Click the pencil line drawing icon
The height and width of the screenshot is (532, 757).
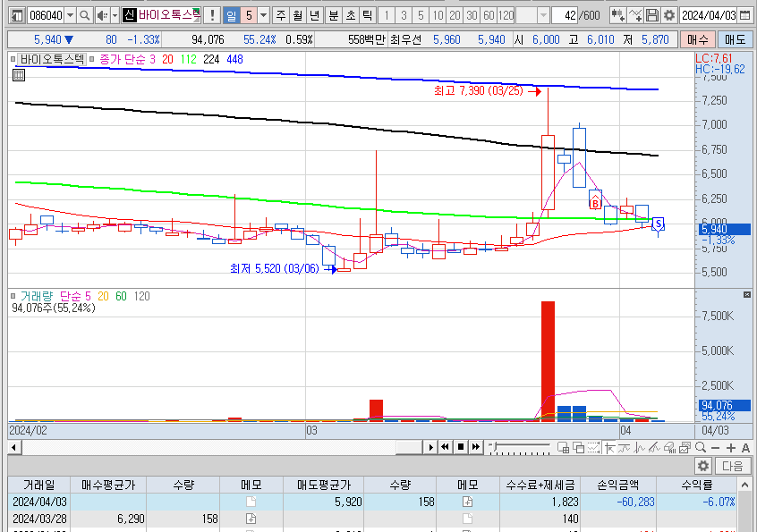coord(654,448)
